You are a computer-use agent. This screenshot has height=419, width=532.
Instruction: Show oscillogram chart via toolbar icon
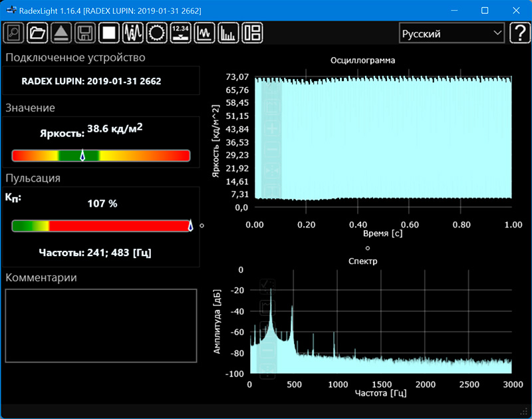pos(205,33)
